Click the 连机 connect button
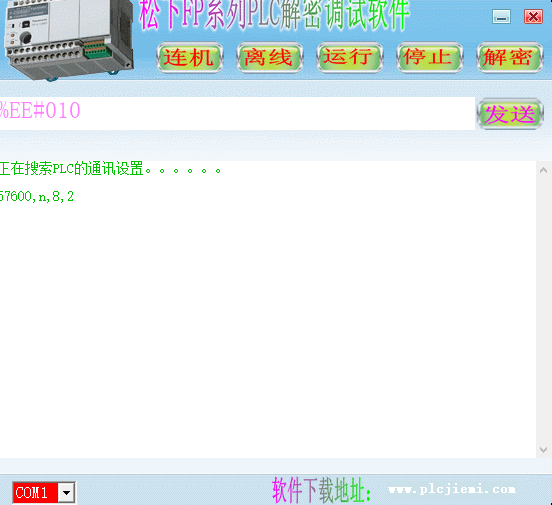Screen dimensions: 552x505 [190, 57]
